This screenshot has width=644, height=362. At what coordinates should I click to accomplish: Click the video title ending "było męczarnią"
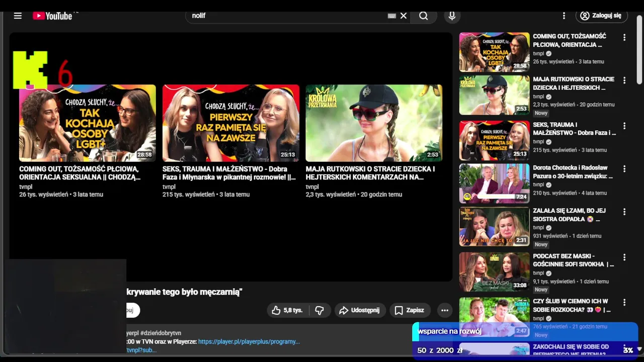(x=184, y=292)
